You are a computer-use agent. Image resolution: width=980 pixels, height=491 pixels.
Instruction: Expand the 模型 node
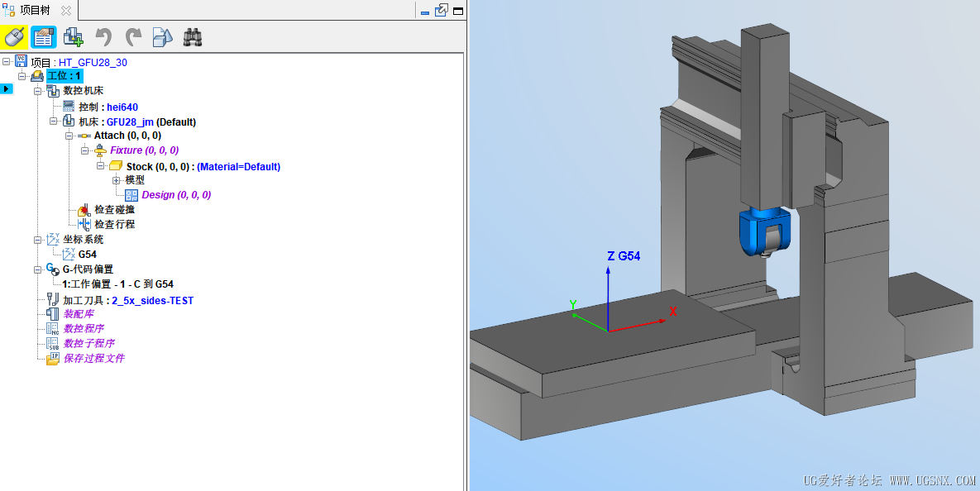tap(116, 180)
